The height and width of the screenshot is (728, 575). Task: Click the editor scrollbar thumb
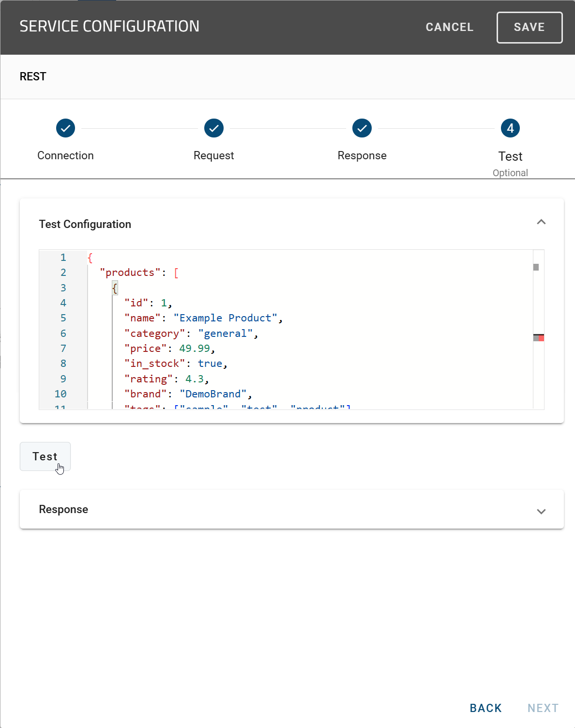(536, 266)
